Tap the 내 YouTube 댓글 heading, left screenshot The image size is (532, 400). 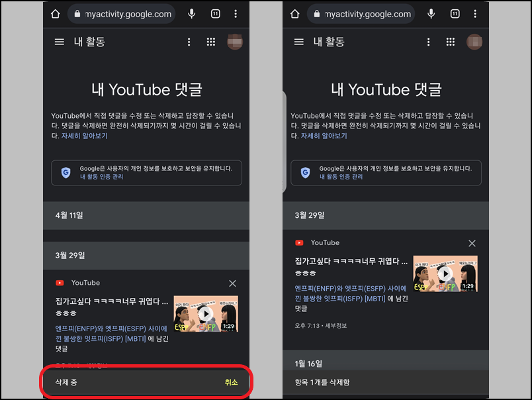(x=147, y=89)
